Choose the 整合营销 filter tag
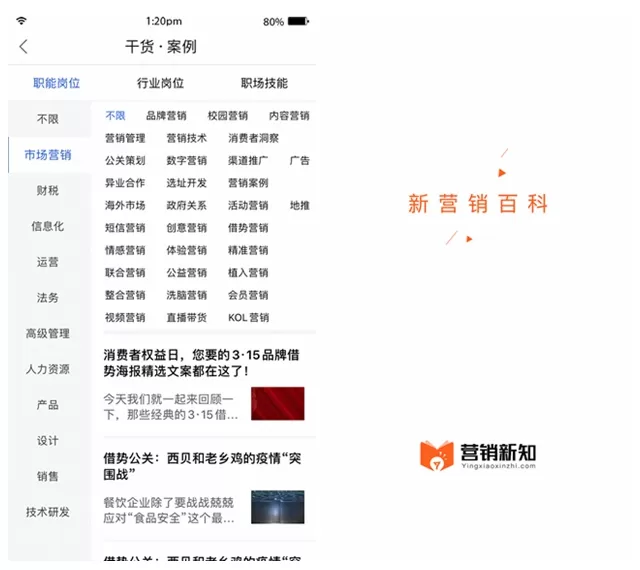This screenshot has width=640, height=570. coord(125,295)
